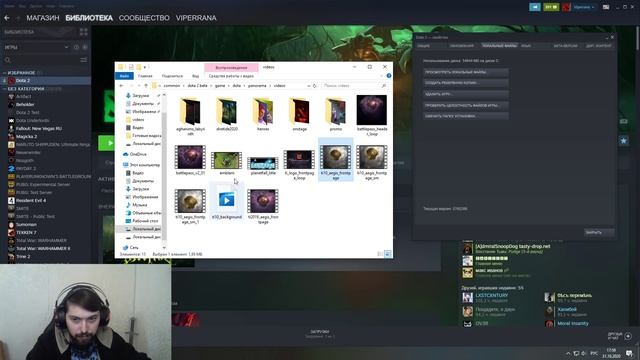
Task: Click 'panorama' in the address breadcrumb
Action: click(257, 86)
